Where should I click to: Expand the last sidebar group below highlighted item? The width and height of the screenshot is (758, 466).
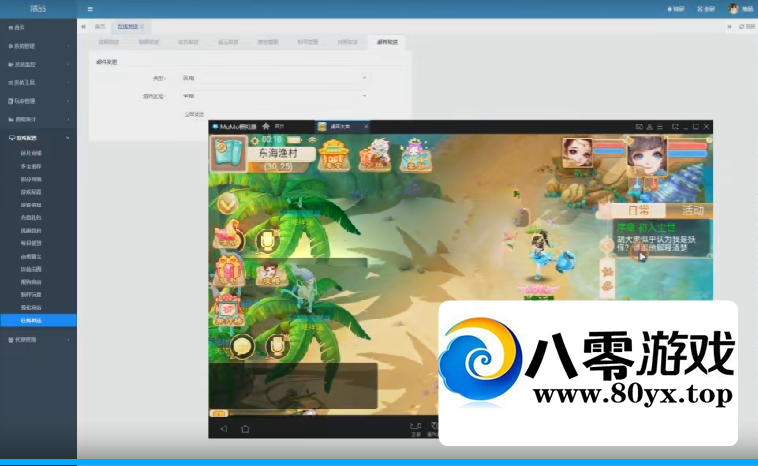coord(38,340)
